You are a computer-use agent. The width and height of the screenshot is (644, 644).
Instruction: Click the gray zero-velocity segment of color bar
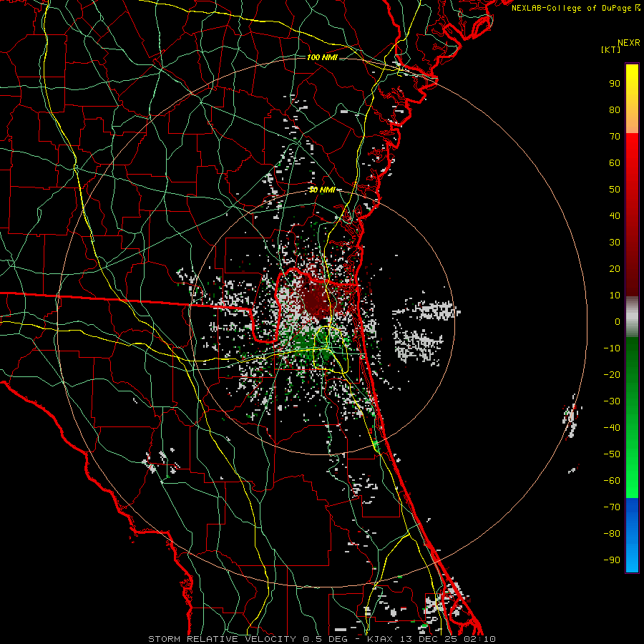click(632, 317)
